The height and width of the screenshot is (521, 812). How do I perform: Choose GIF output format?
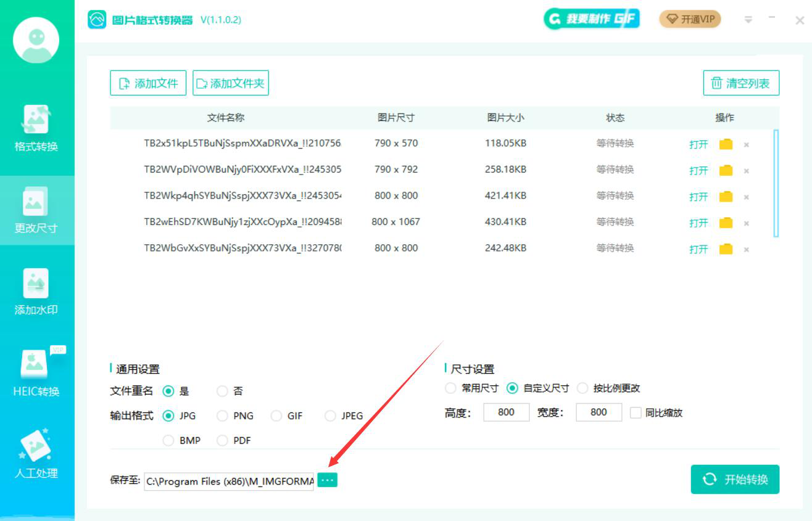click(276, 416)
